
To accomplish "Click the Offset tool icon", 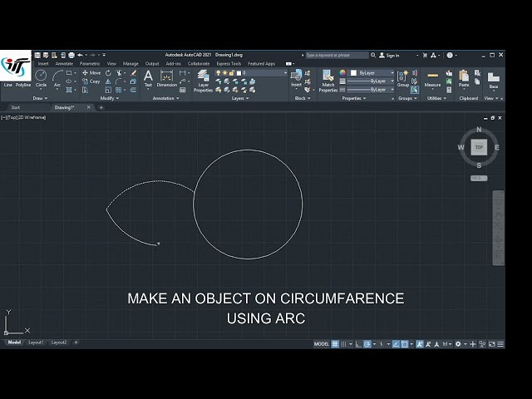I will point(133,90).
